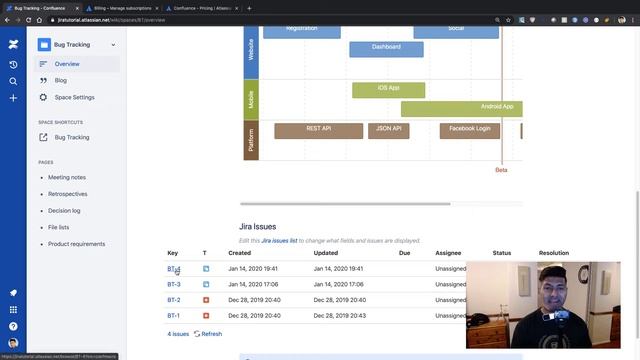Click the Bug Tracking space logo icon

[44, 44]
